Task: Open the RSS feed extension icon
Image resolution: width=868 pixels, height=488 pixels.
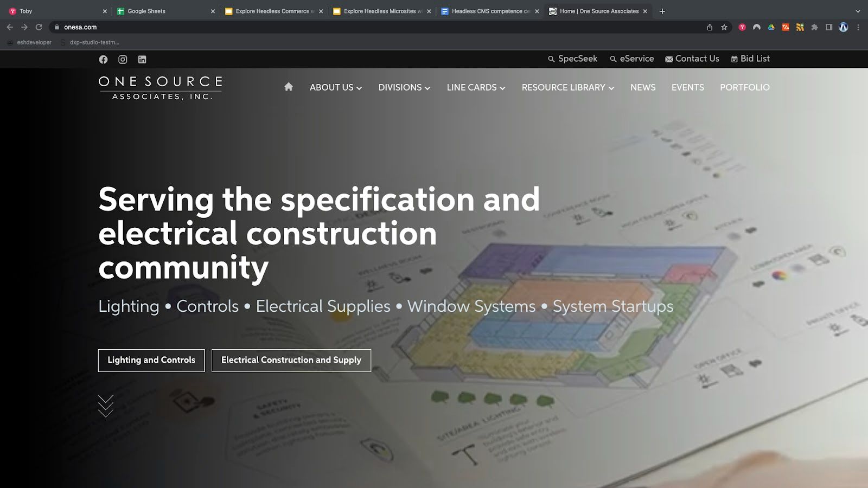Action: tap(800, 27)
